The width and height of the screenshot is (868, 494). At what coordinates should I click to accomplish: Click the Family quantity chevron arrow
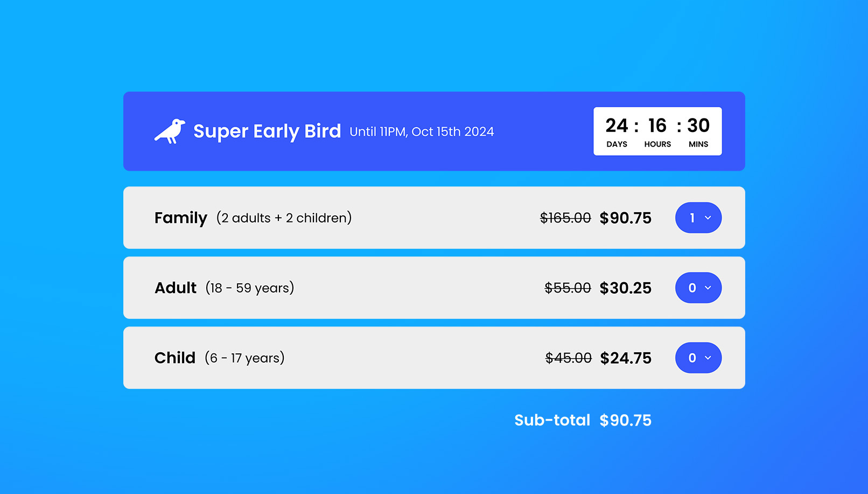pos(708,218)
